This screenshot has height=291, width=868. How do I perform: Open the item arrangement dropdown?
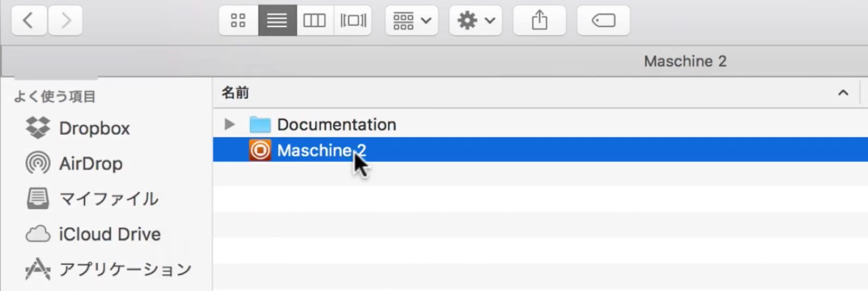[412, 21]
